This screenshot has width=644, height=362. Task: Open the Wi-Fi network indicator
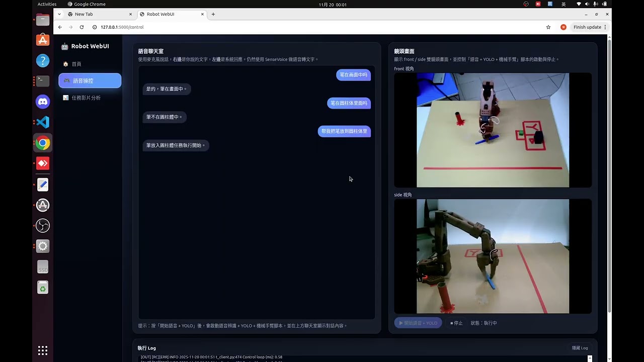click(579, 4)
